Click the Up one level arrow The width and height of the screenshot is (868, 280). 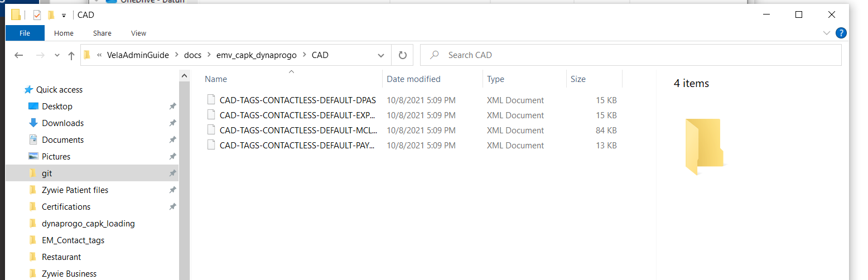pos(71,55)
